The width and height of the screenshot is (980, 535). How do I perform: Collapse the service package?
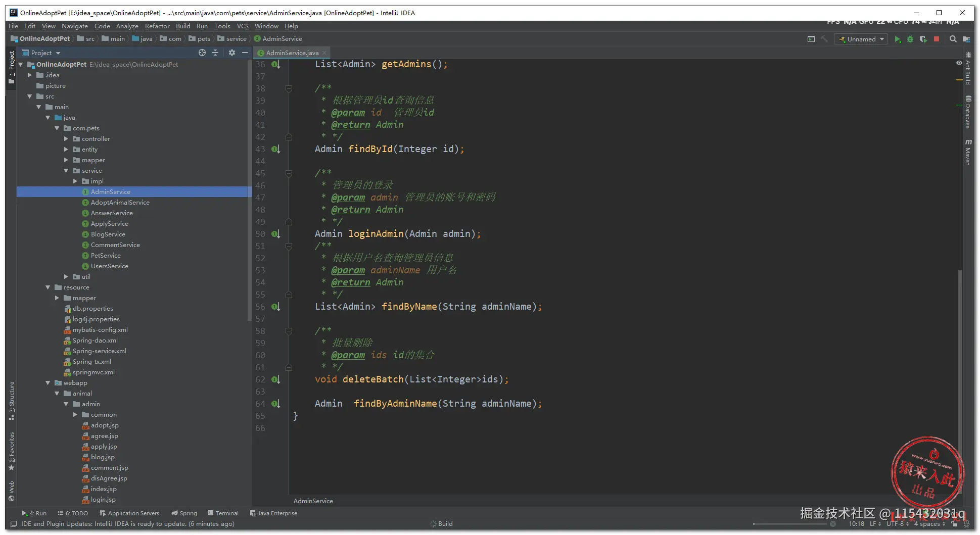[66, 171]
